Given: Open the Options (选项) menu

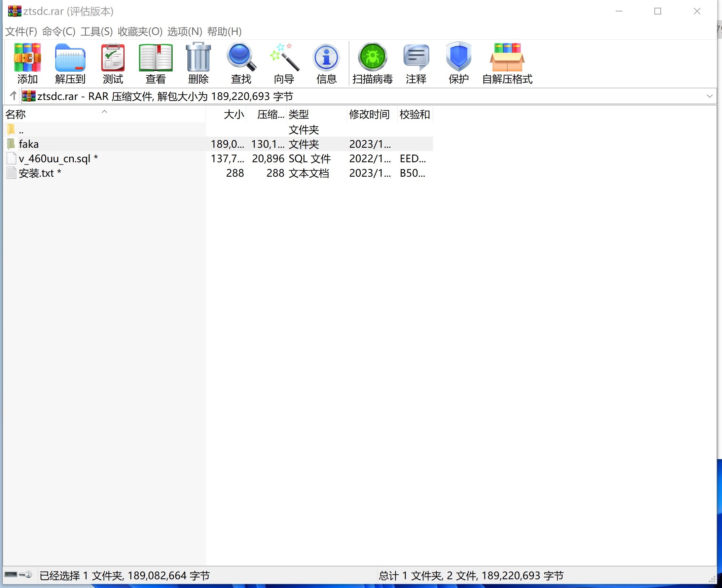Looking at the screenshot, I should point(184,32).
